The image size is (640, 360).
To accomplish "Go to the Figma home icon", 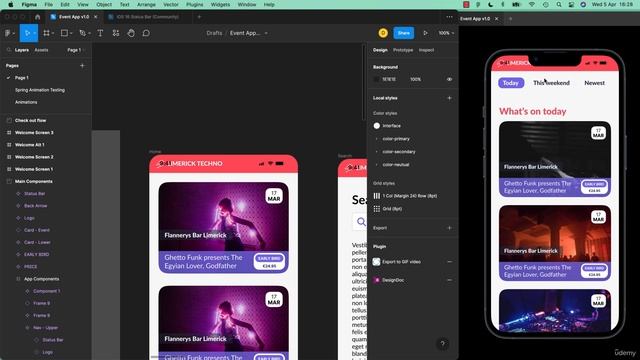I will 38,17.
